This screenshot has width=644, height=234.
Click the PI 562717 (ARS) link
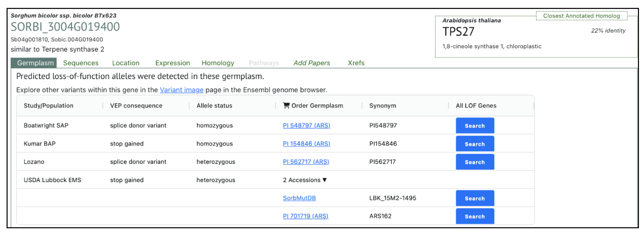(x=306, y=162)
